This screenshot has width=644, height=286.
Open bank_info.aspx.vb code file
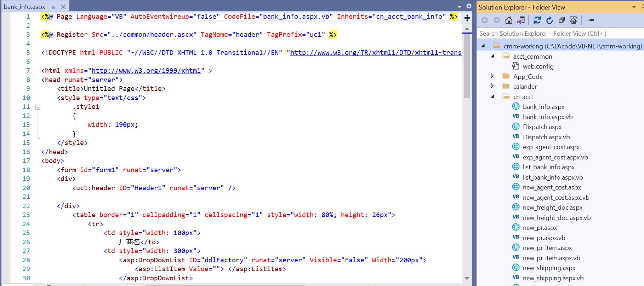(547, 117)
